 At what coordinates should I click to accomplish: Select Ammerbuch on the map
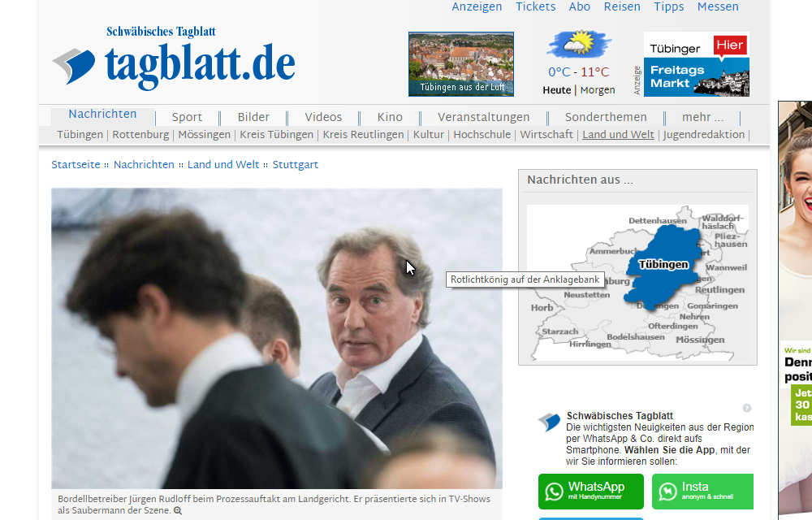click(612, 251)
